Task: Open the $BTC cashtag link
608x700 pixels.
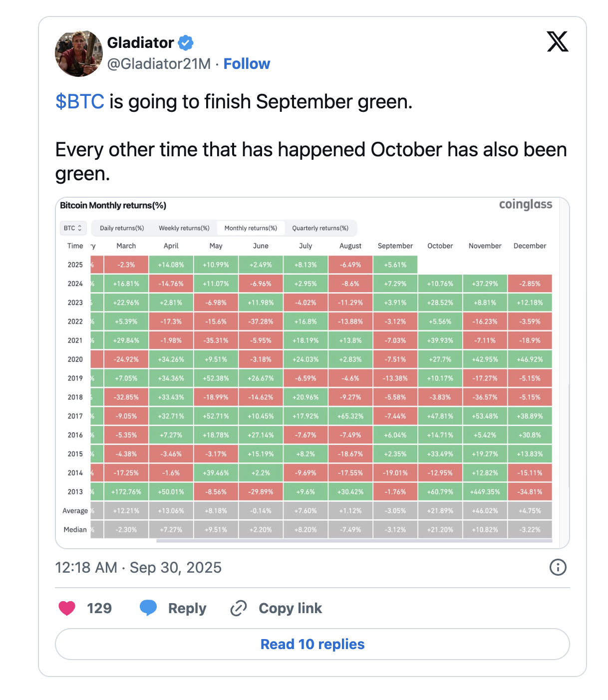Action: click(80, 102)
